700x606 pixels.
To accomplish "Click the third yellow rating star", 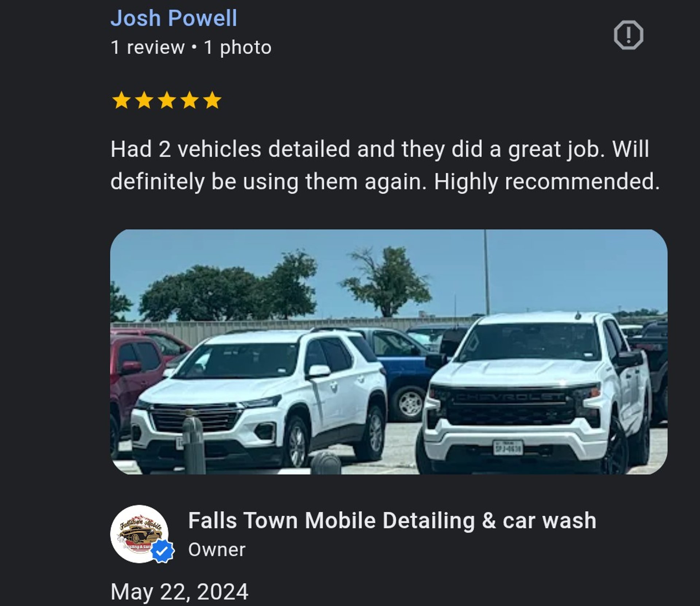I will pyautogui.click(x=167, y=100).
